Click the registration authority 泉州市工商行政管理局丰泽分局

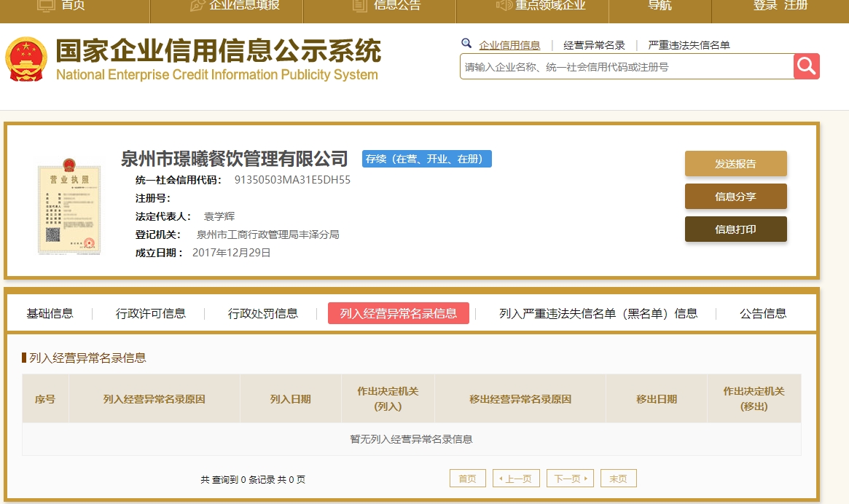coord(267,235)
